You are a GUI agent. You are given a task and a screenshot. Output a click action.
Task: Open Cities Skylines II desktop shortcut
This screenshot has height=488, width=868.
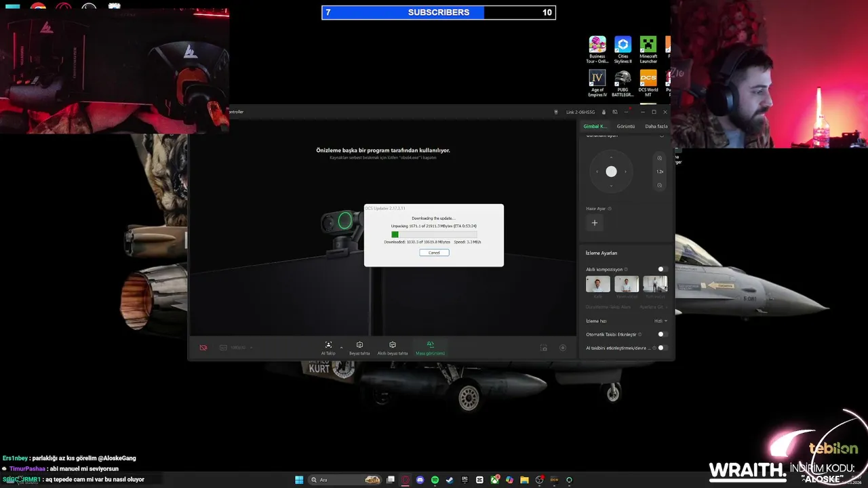pos(623,50)
